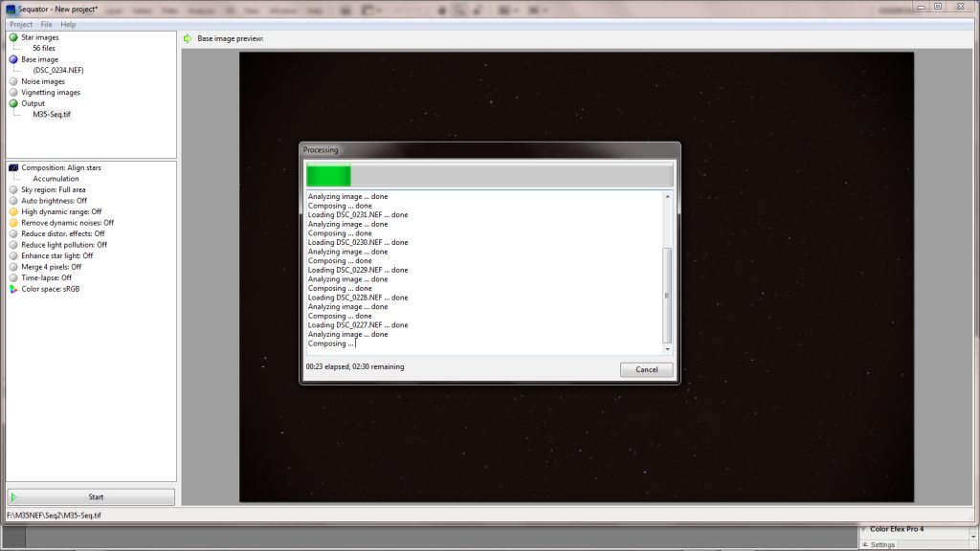
Task: Click the Output green orb icon
Action: click(x=11, y=103)
